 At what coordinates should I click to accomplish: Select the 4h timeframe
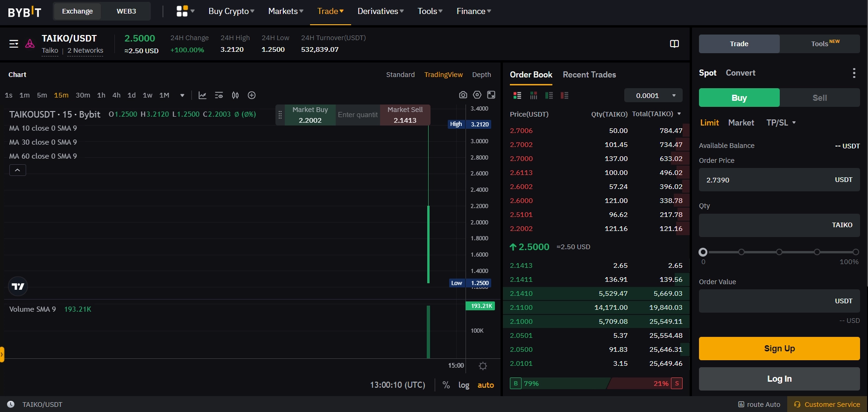pyautogui.click(x=116, y=95)
